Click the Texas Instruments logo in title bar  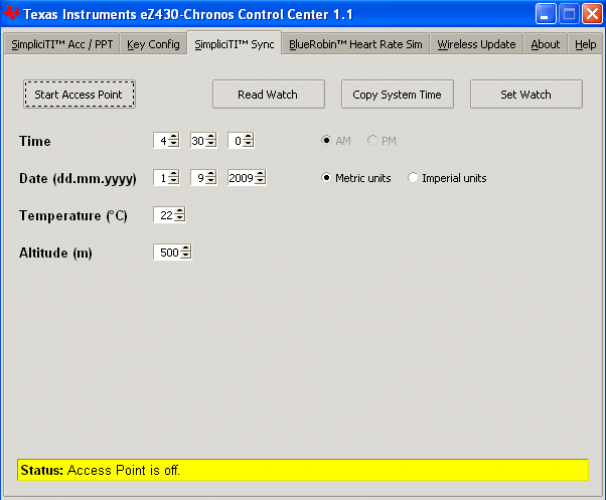point(12,13)
